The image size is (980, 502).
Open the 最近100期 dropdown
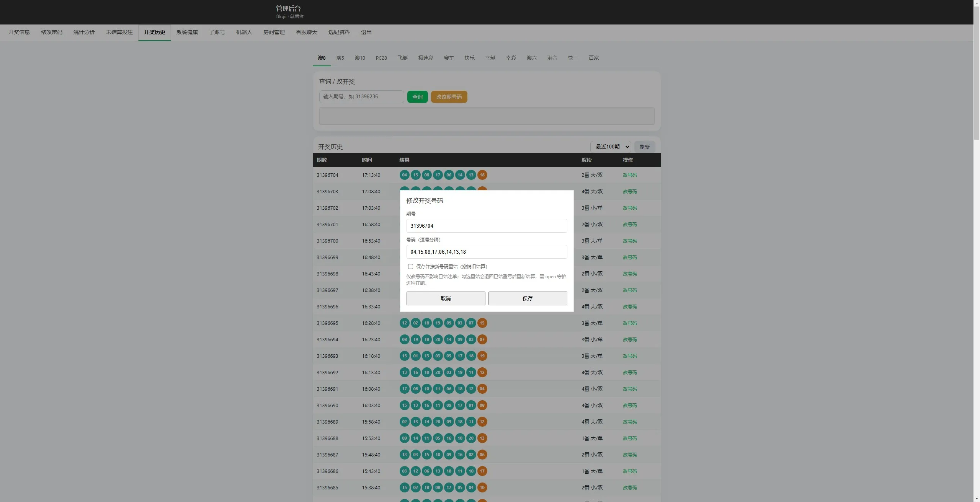click(x=611, y=147)
